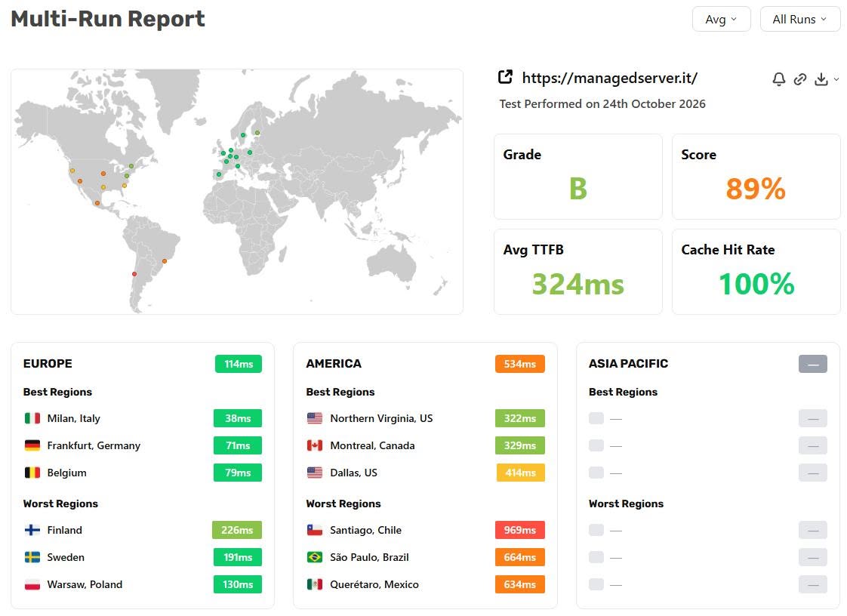This screenshot has width=847, height=616.
Task: Click the US flag beside Northern Virginia
Action: click(x=314, y=418)
